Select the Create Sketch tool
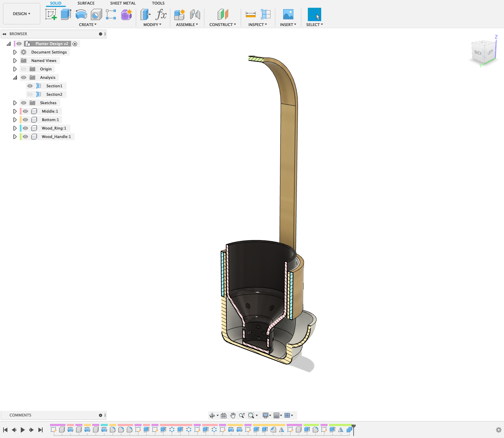 (x=51, y=14)
